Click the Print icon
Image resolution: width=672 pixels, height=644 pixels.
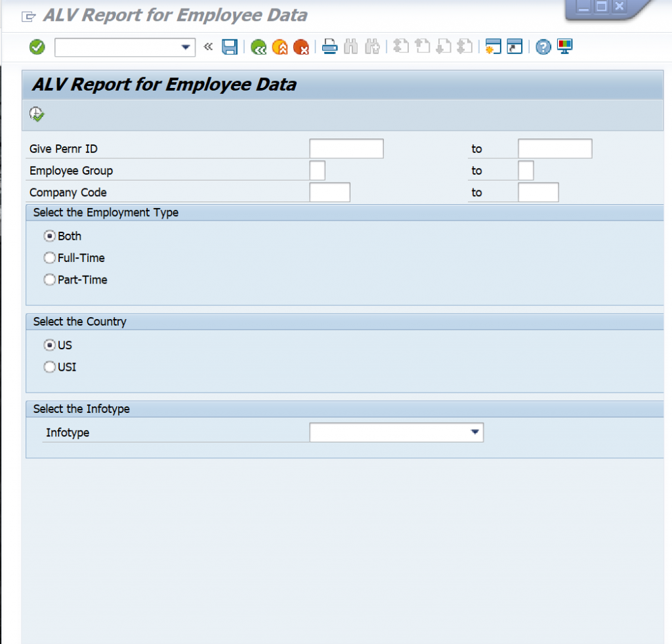[329, 47]
